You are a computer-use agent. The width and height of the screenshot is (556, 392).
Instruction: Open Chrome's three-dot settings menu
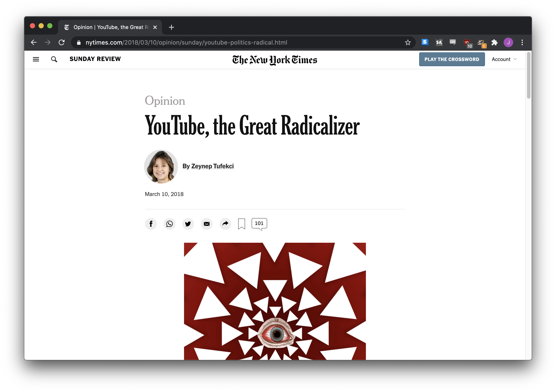(522, 42)
